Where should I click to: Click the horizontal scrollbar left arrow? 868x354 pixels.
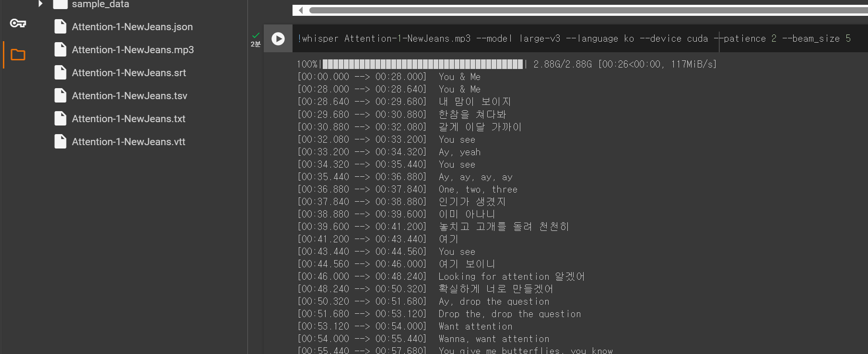click(x=300, y=10)
